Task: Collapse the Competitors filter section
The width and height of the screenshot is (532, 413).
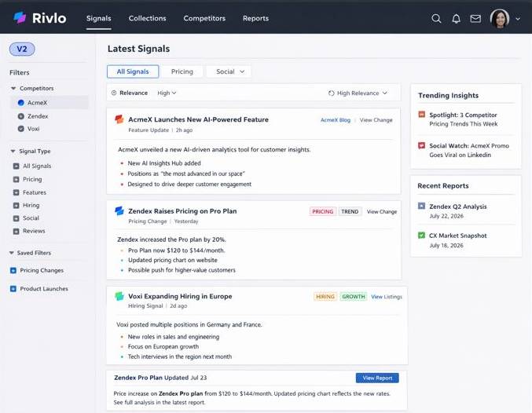Action: pyautogui.click(x=13, y=88)
